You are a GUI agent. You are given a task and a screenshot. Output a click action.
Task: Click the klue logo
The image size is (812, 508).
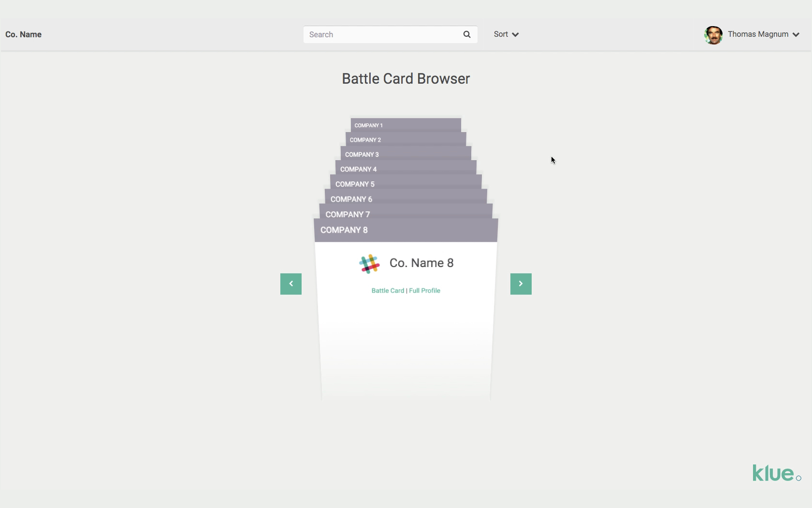point(776,473)
